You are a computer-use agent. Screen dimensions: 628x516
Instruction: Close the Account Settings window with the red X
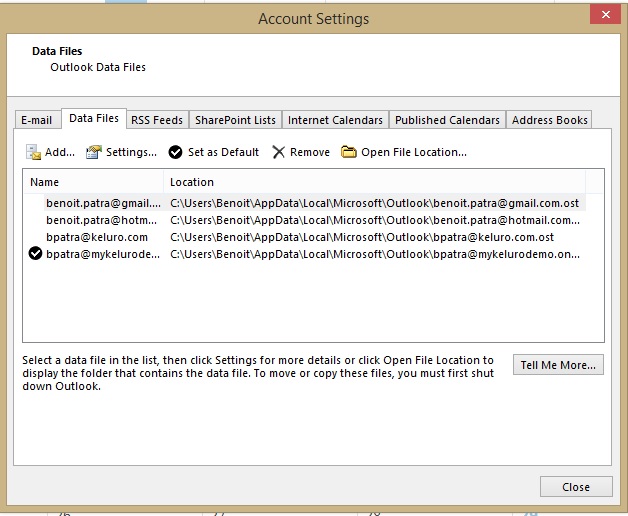(x=603, y=16)
